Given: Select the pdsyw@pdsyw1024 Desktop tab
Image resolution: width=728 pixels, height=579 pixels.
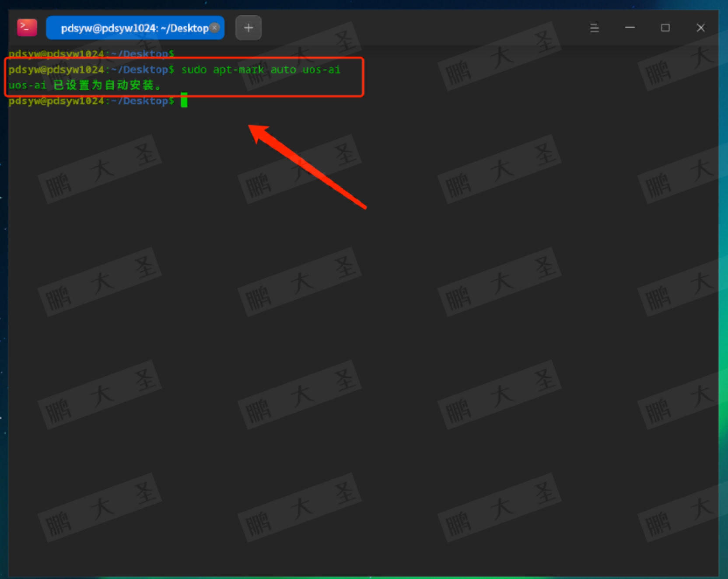Looking at the screenshot, I should (131, 28).
